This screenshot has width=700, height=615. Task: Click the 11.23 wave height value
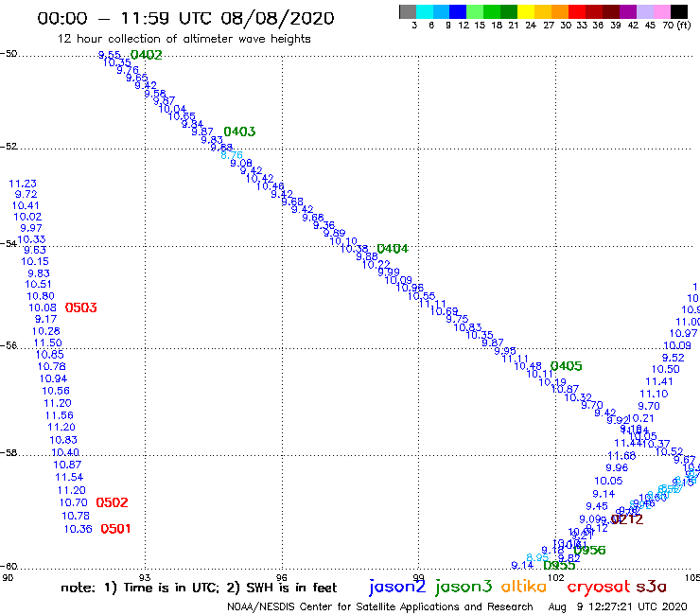pos(23,184)
